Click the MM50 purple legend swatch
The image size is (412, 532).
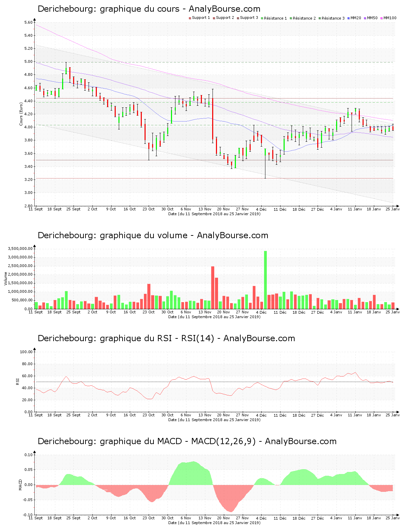(365, 18)
